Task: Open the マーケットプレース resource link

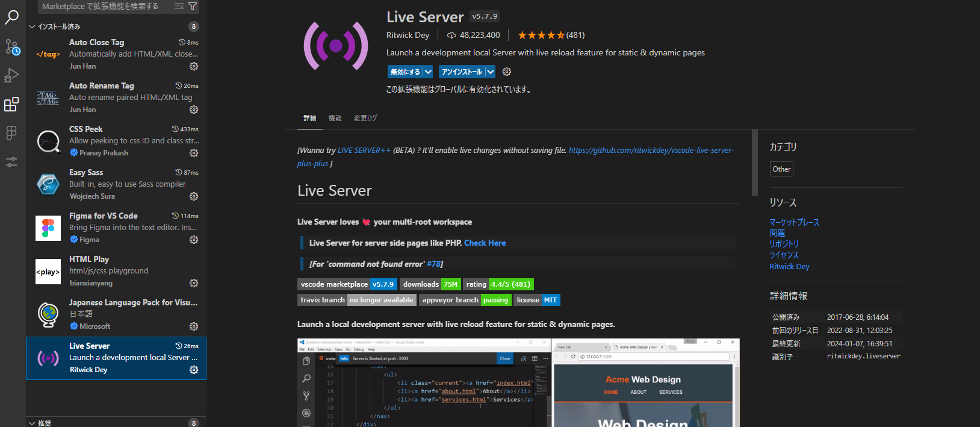Action: (x=794, y=222)
